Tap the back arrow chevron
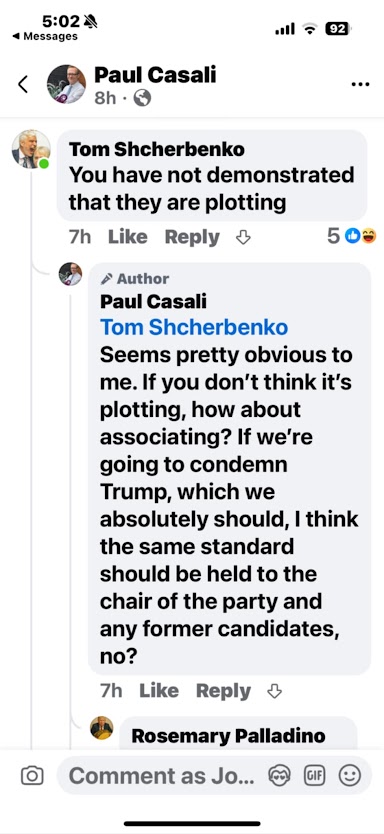Screen dimensions: 384x834 click(23, 85)
